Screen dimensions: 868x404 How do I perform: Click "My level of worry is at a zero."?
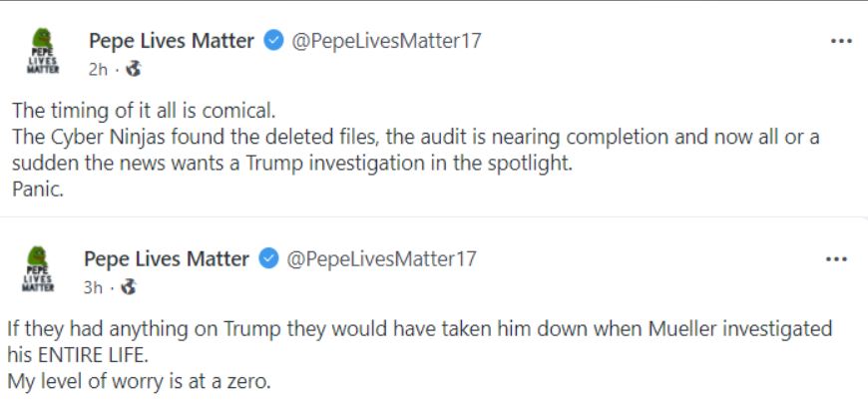(138, 380)
